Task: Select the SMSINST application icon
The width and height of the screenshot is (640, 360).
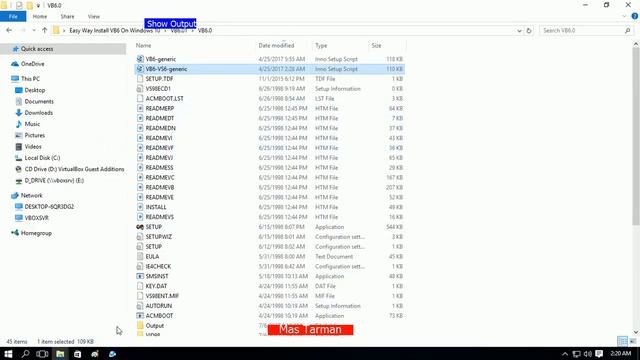Action: click(x=140, y=276)
